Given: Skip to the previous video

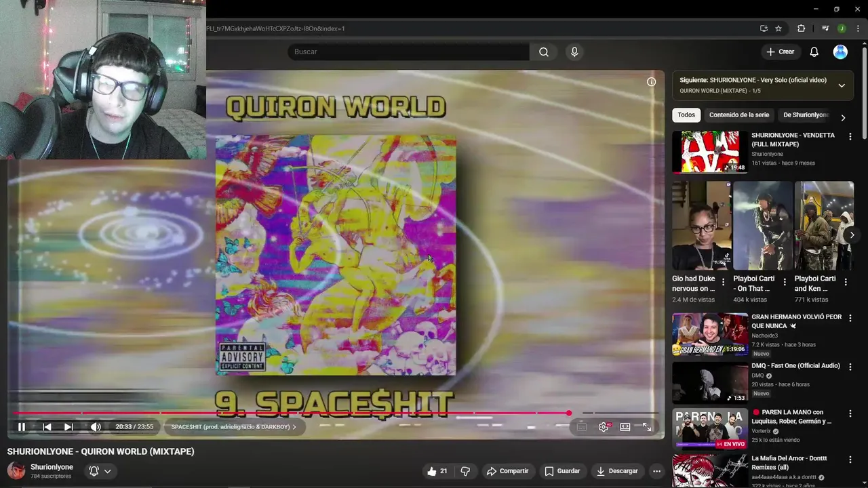Looking at the screenshot, I should pyautogui.click(x=47, y=427).
